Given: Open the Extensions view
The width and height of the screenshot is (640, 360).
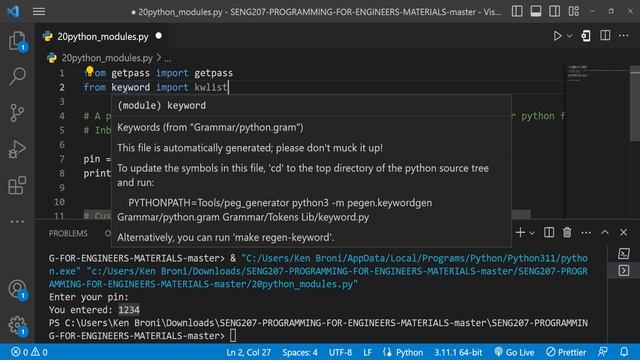Looking at the screenshot, I should point(17,186).
